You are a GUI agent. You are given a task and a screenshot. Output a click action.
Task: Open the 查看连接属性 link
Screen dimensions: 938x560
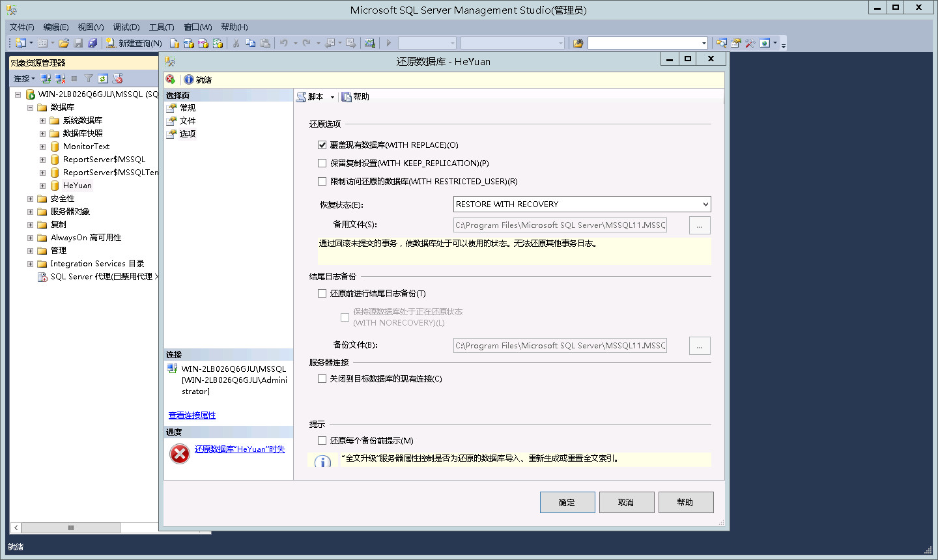click(x=192, y=415)
